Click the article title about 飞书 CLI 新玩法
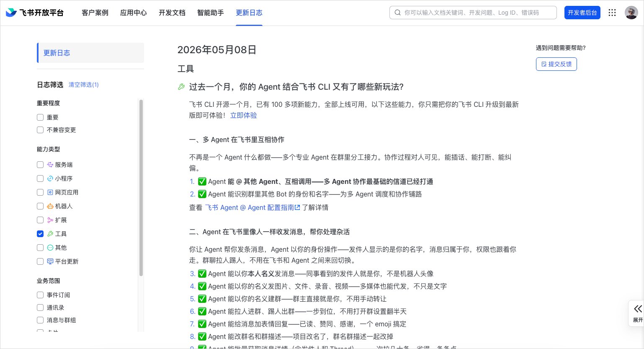 (296, 87)
